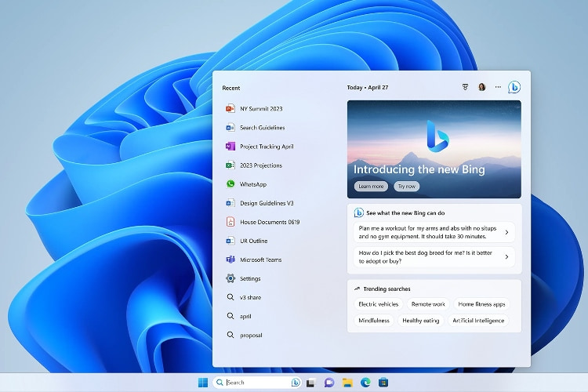
Task: Click the 'proposal' recent search text
Action: click(251, 335)
